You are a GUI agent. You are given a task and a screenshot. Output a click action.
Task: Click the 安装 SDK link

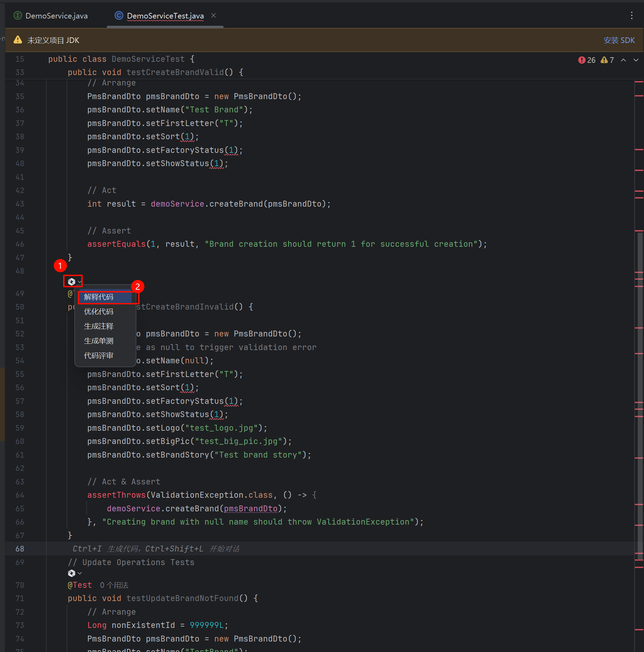(x=619, y=40)
